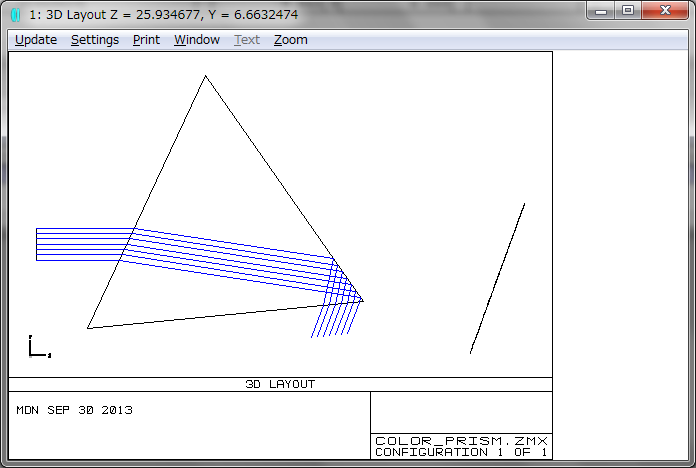The image size is (696, 468).
Task: Close the 3D Layout window
Action: [x=664, y=11]
